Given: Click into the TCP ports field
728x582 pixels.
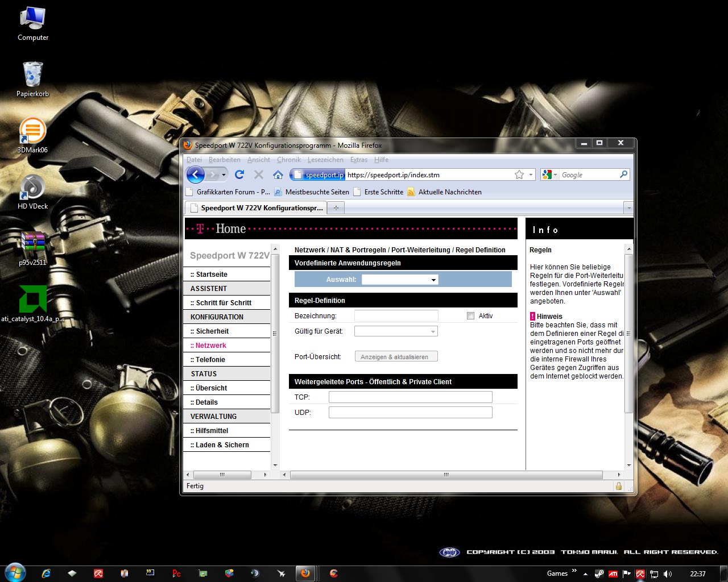Looking at the screenshot, I should pos(410,397).
